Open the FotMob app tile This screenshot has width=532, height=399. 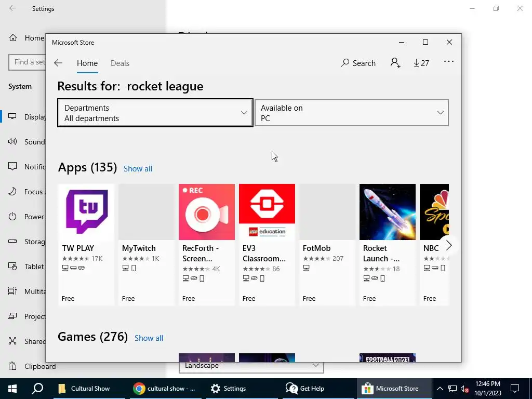coord(327,244)
